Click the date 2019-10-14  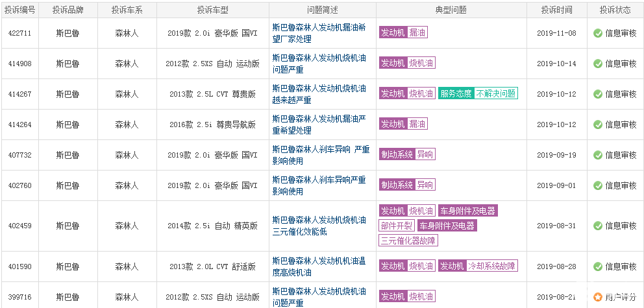tap(556, 64)
